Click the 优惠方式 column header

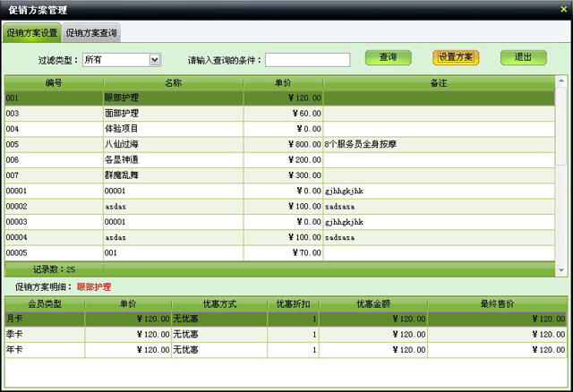[217, 303]
